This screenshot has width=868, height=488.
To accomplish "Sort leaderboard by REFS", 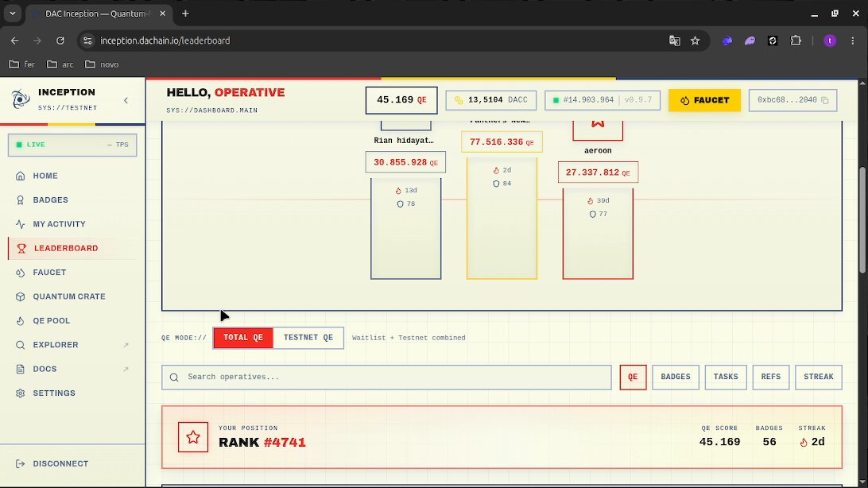I will (x=770, y=377).
